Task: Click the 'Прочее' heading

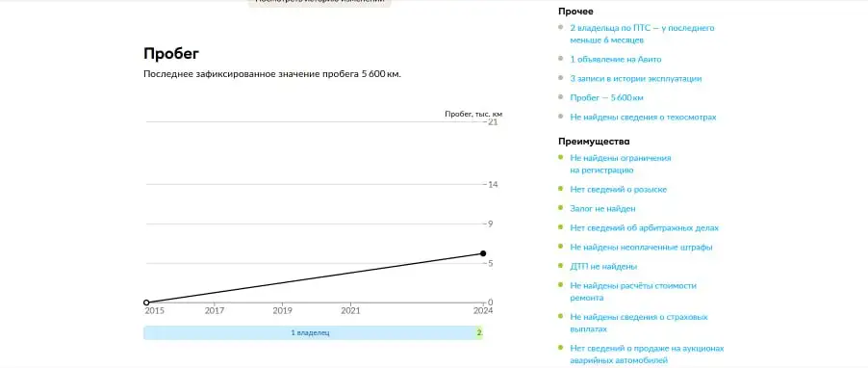Action: coord(575,12)
